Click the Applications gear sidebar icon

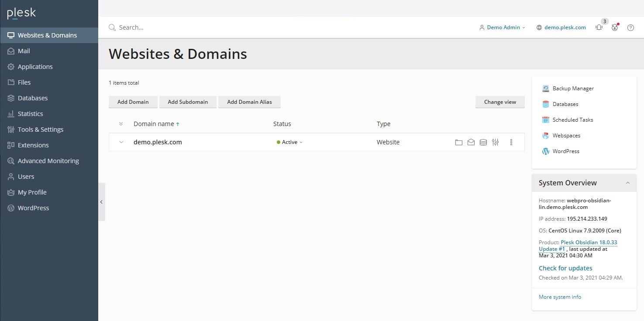tap(11, 67)
